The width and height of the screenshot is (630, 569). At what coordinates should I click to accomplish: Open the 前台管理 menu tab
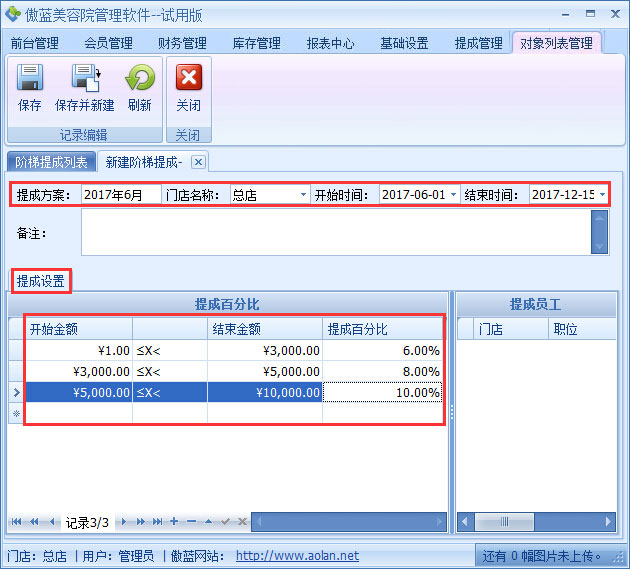click(x=35, y=43)
